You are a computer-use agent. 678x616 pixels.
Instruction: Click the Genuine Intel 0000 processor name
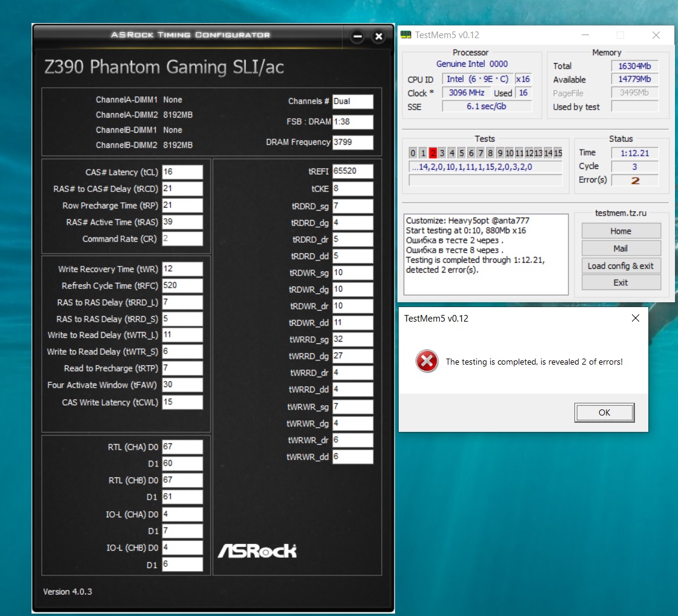click(472, 64)
